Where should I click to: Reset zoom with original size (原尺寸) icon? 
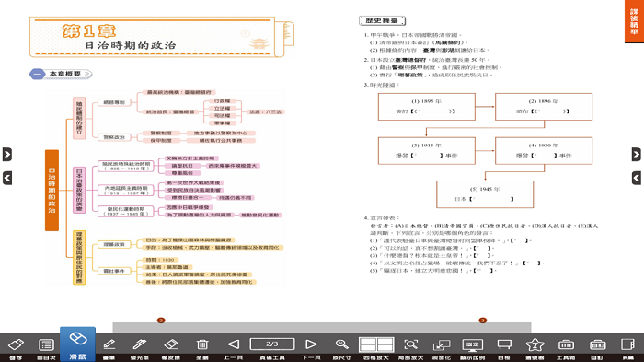coord(341,344)
